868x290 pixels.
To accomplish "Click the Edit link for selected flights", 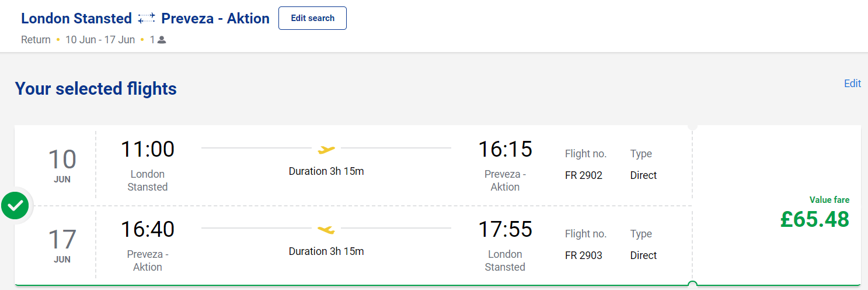I will [x=852, y=84].
